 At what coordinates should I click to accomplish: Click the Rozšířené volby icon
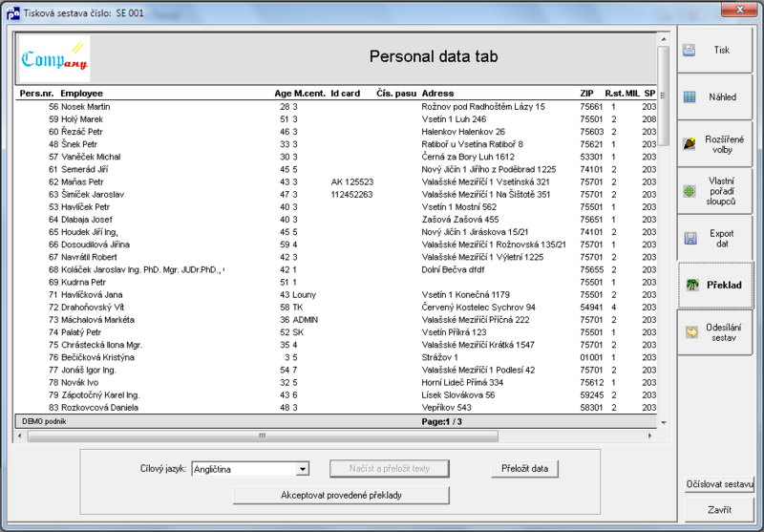(690, 143)
